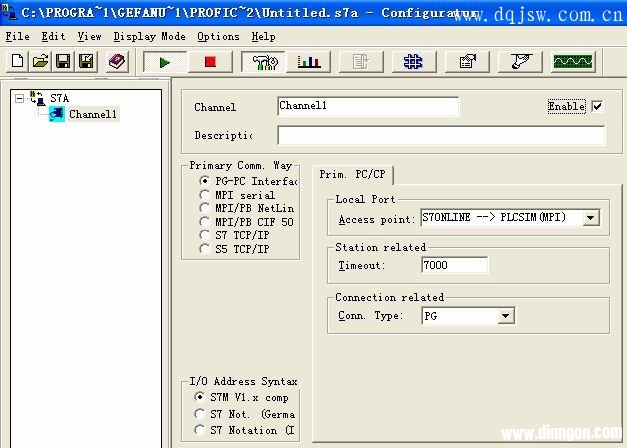Click the Timeout input field
The image size is (627, 448).
click(454, 266)
